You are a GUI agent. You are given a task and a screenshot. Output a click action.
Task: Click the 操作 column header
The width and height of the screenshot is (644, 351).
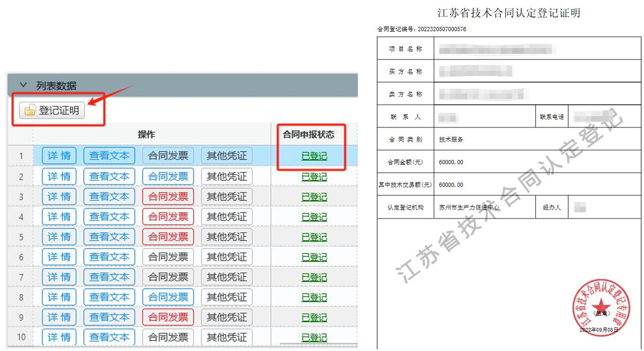click(x=146, y=135)
